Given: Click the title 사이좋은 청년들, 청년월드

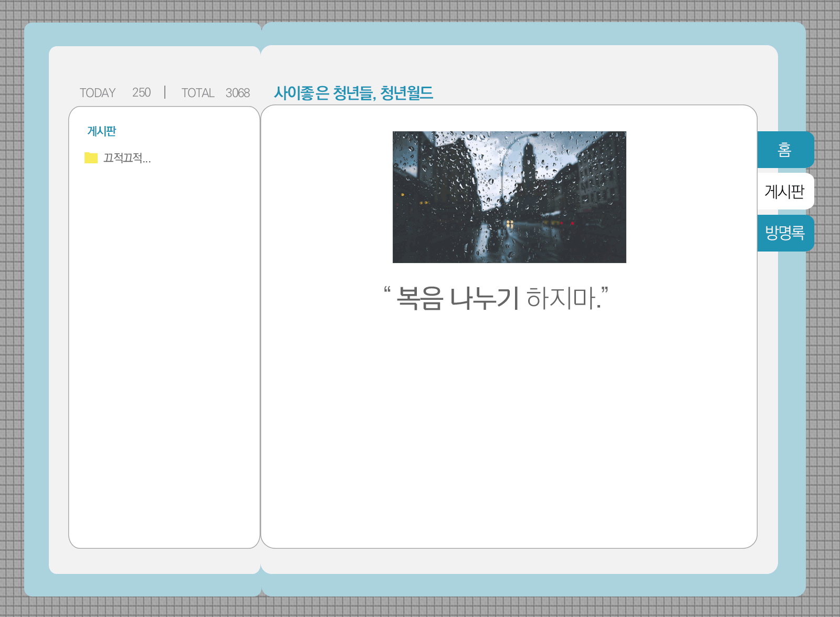Looking at the screenshot, I should 353,93.
